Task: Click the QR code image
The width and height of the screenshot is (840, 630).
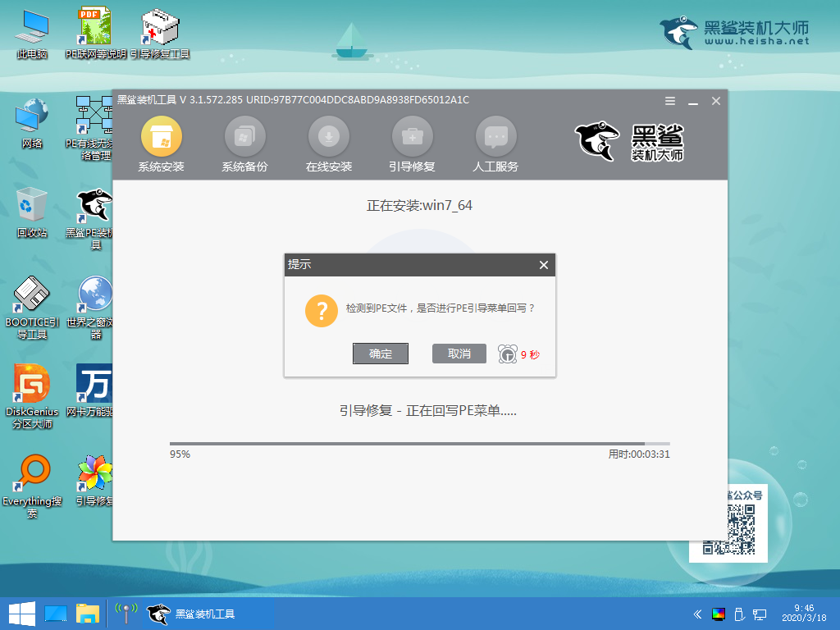Action: point(728,529)
